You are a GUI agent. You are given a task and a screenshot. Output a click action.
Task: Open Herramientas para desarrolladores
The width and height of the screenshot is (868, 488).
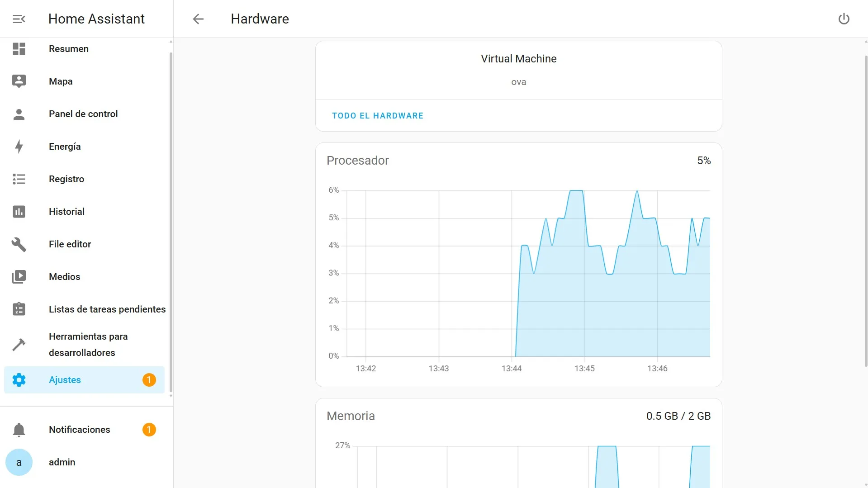coord(84,345)
